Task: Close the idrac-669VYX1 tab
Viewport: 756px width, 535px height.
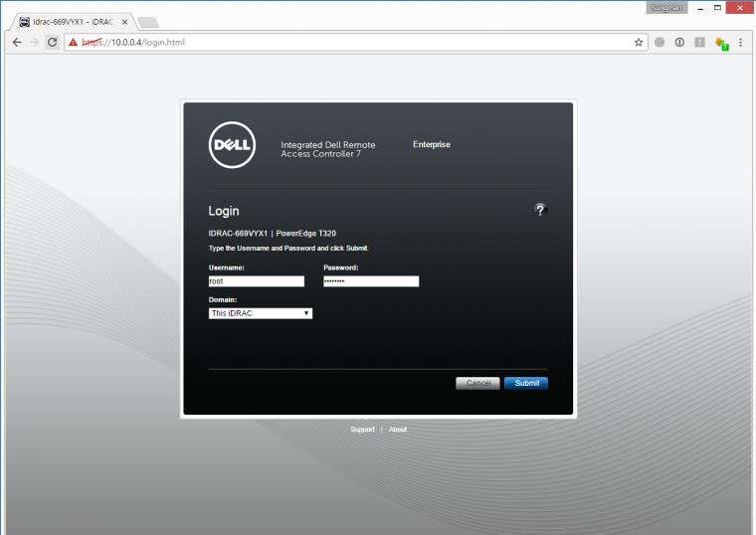Action: [124, 22]
